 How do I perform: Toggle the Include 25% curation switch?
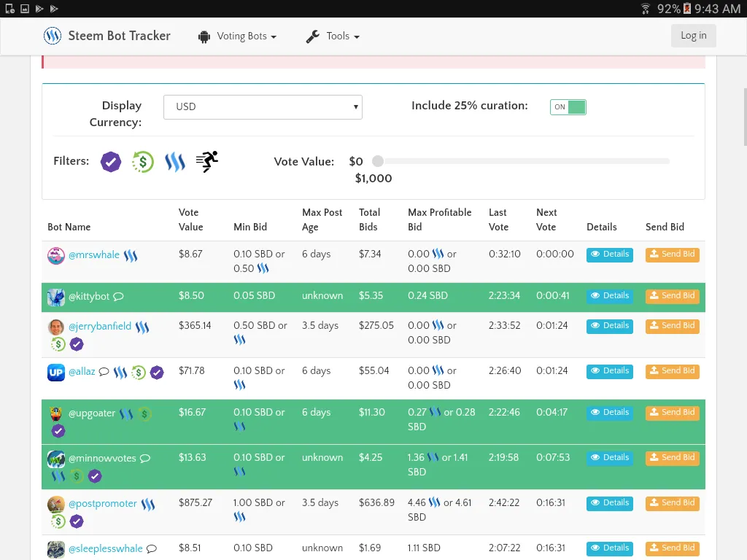568,106
